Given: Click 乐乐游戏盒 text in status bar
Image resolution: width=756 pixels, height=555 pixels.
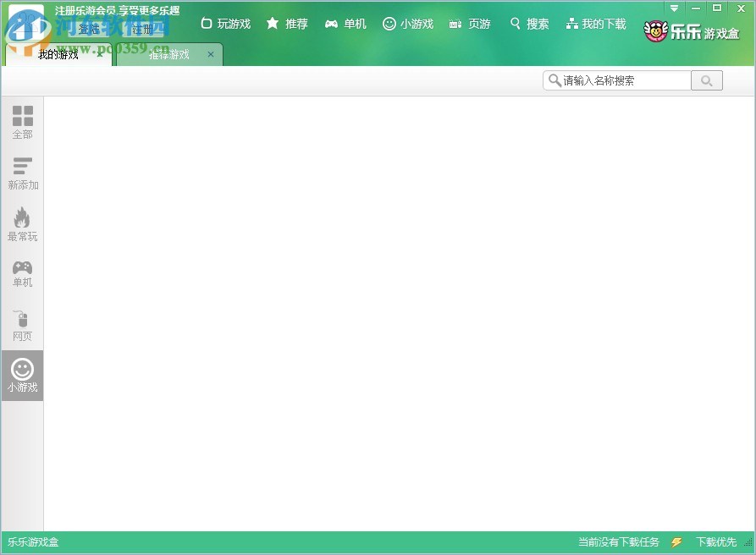Looking at the screenshot, I should [33, 542].
